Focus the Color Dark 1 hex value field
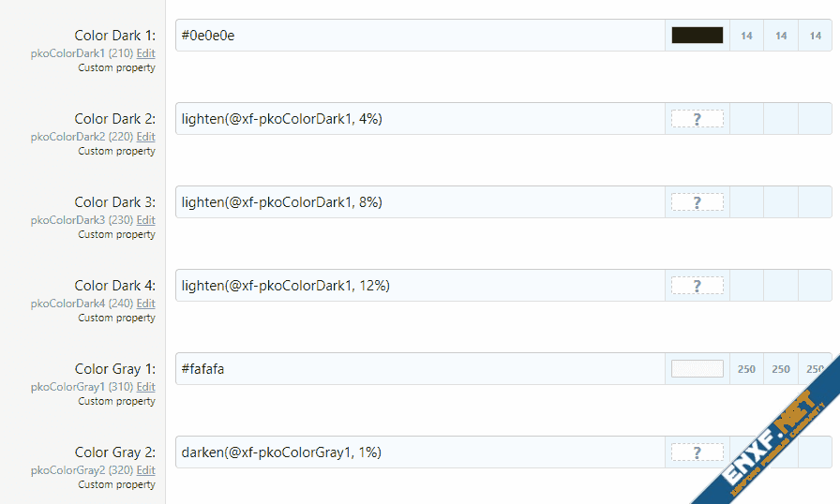Screen dimensions: 840x504 pos(420,36)
